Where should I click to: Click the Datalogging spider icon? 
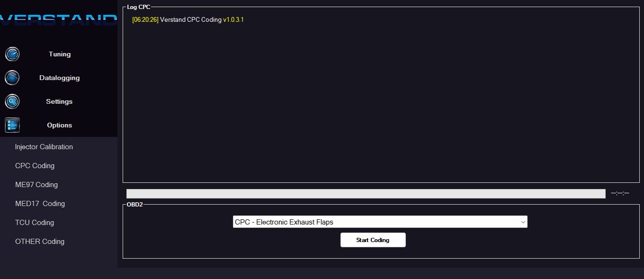pos(12,78)
